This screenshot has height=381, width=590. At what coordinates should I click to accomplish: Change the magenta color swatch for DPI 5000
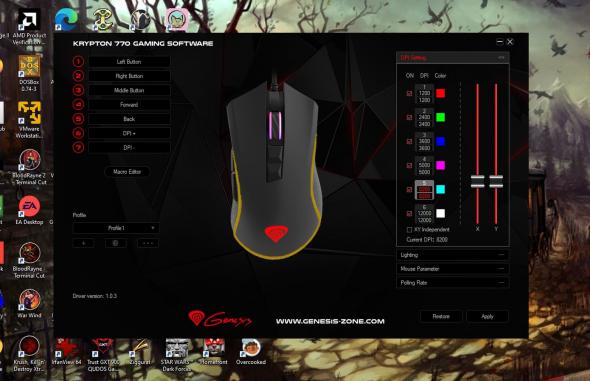tap(440, 165)
